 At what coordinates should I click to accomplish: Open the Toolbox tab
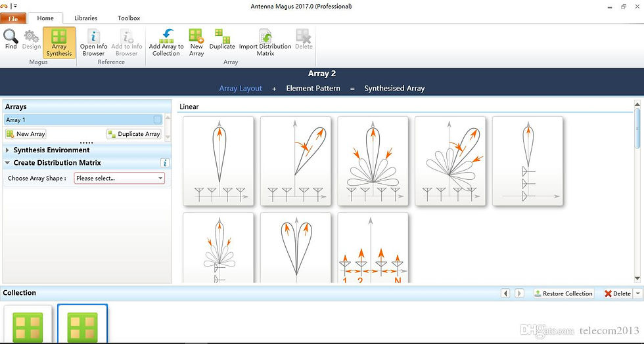point(129,18)
